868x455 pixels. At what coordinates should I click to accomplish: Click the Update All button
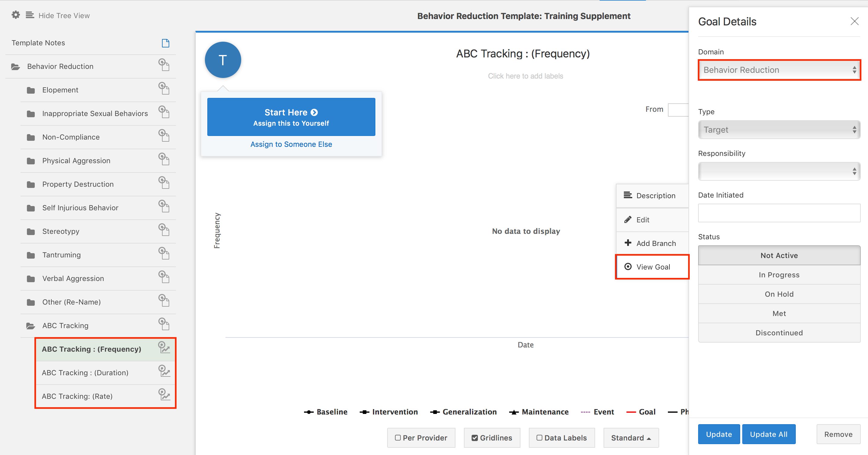pos(768,434)
